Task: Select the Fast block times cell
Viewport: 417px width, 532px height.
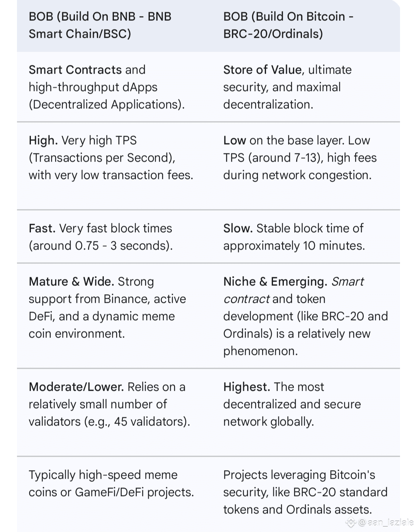Action: coord(100,236)
